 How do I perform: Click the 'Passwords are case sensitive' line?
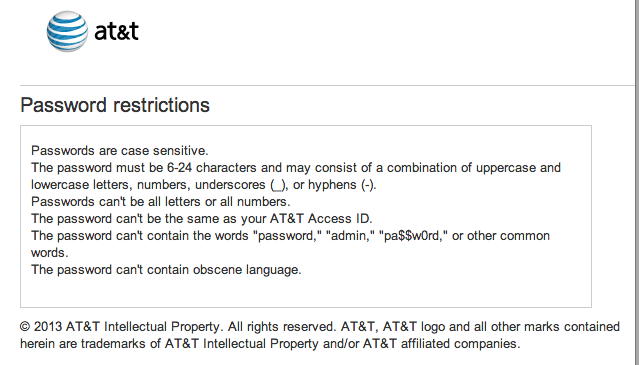coord(120,151)
